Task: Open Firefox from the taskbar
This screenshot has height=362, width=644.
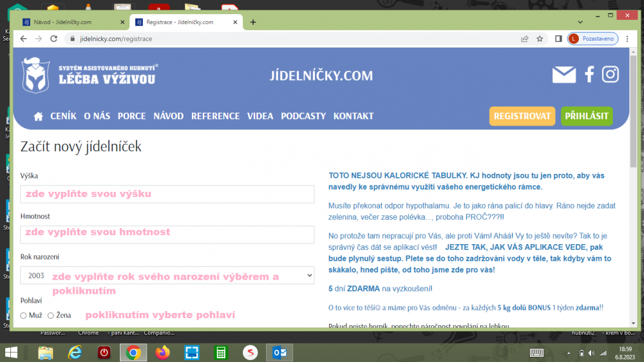Action: tap(162, 352)
